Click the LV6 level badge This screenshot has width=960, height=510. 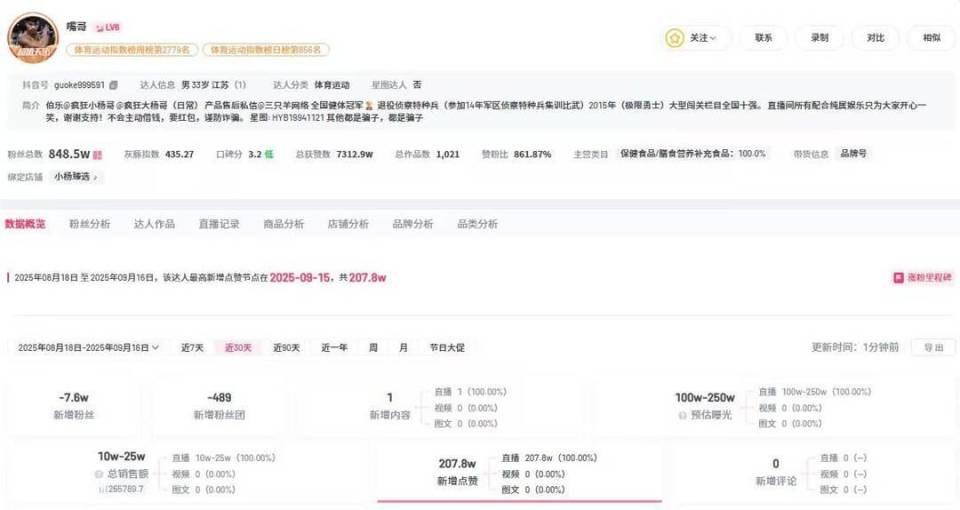(x=108, y=28)
